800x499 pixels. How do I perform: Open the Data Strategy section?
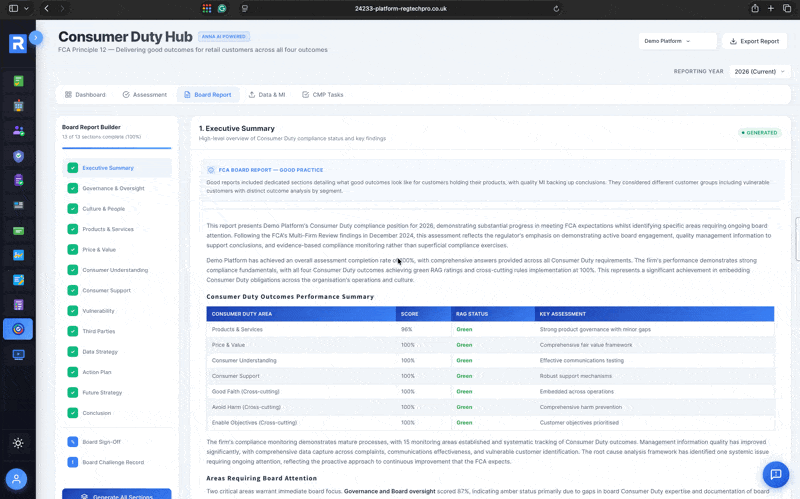pyautogui.click(x=117, y=352)
